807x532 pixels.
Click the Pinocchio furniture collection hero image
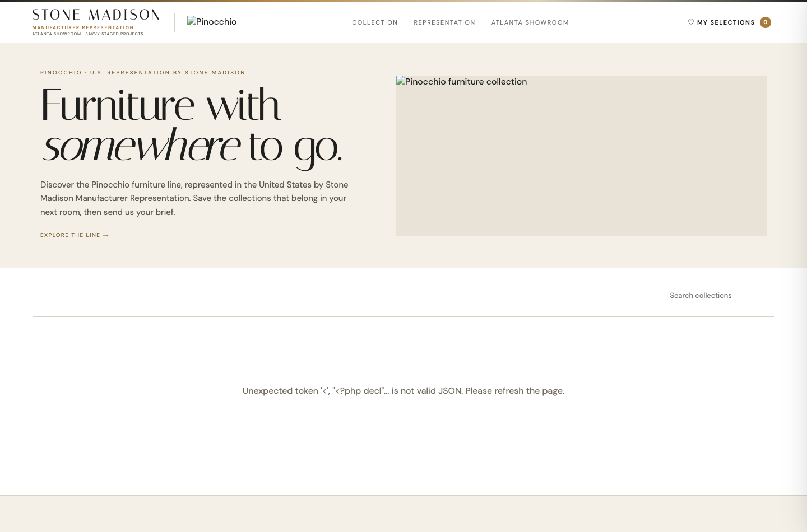tap(581, 156)
